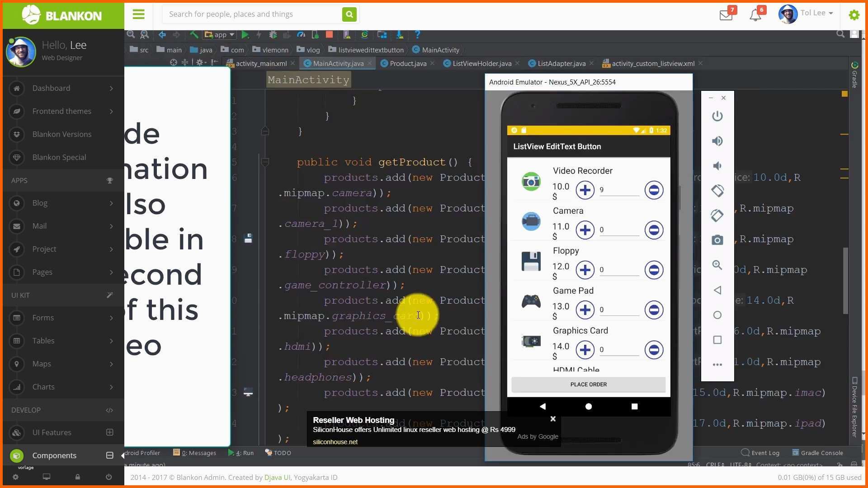Open the mail inbox notifications
This screenshot has width=868, height=488.
click(x=726, y=15)
